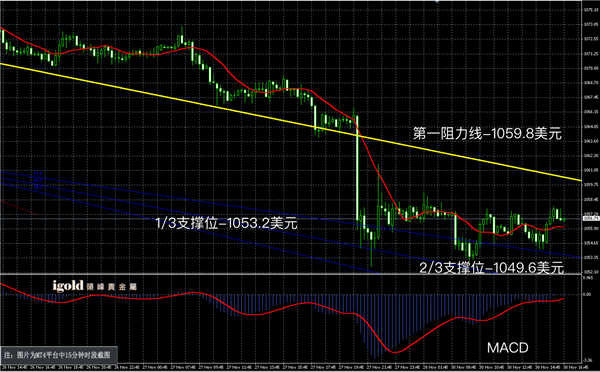This screenshot has height=372, width=600.
Task: Click the 1054.65 price axis label
Action: [x=590, y=243]
